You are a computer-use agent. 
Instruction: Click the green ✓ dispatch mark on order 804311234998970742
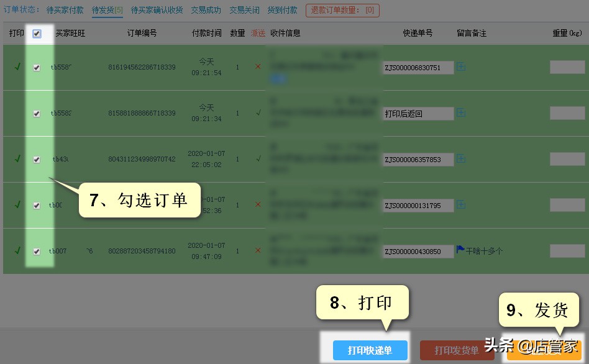258,158
